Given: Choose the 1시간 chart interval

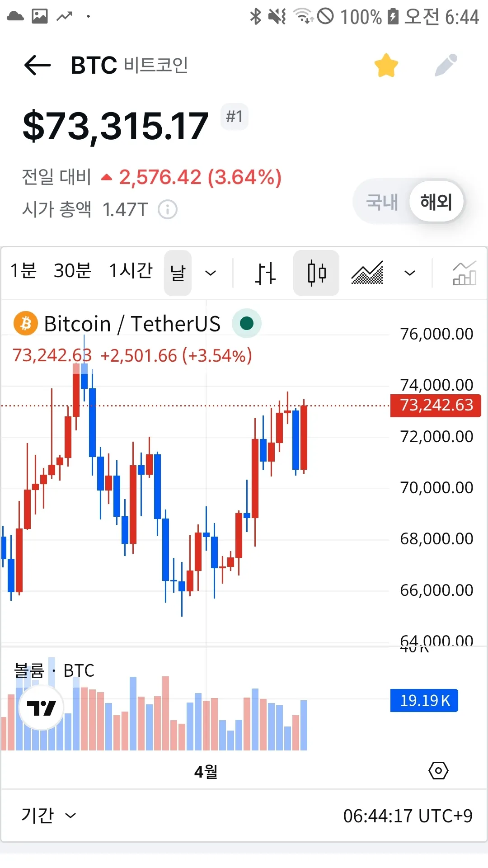Looking at the screenshot, I should coord(131,271).
